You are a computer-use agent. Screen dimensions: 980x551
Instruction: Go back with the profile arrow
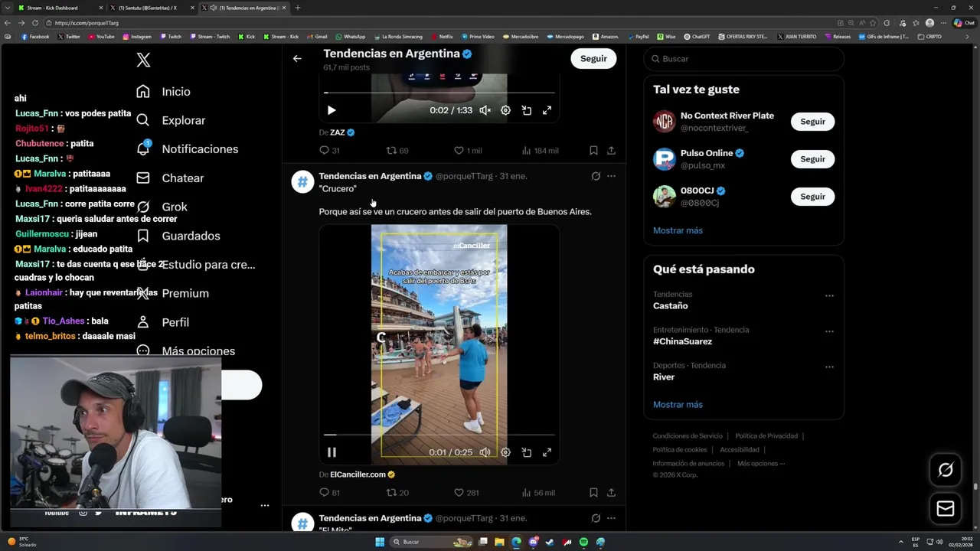[297, 58]
